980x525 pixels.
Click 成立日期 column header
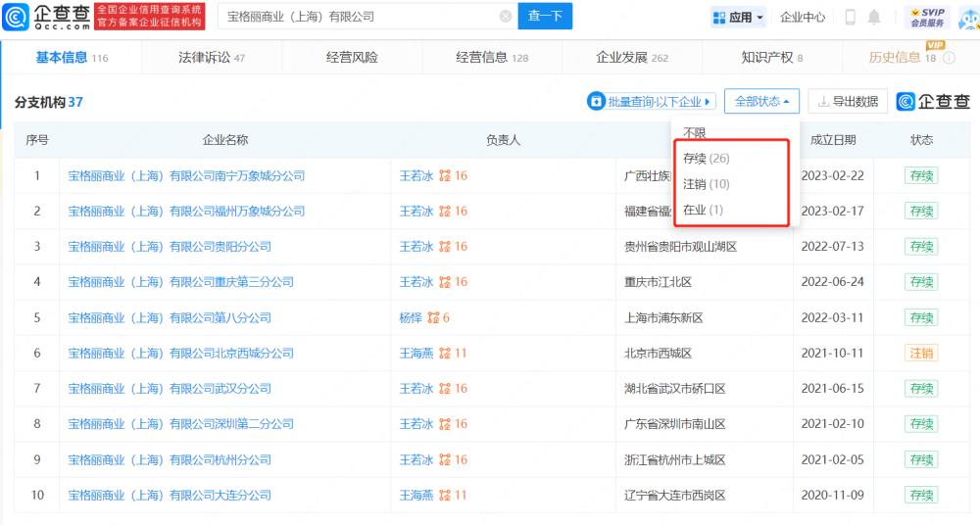click(832, 140)
